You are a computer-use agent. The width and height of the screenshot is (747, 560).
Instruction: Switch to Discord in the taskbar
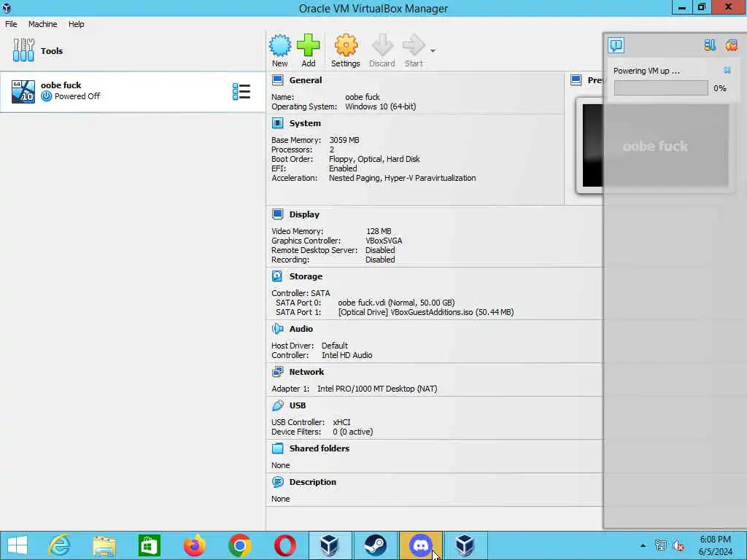[x=421, y=545]
